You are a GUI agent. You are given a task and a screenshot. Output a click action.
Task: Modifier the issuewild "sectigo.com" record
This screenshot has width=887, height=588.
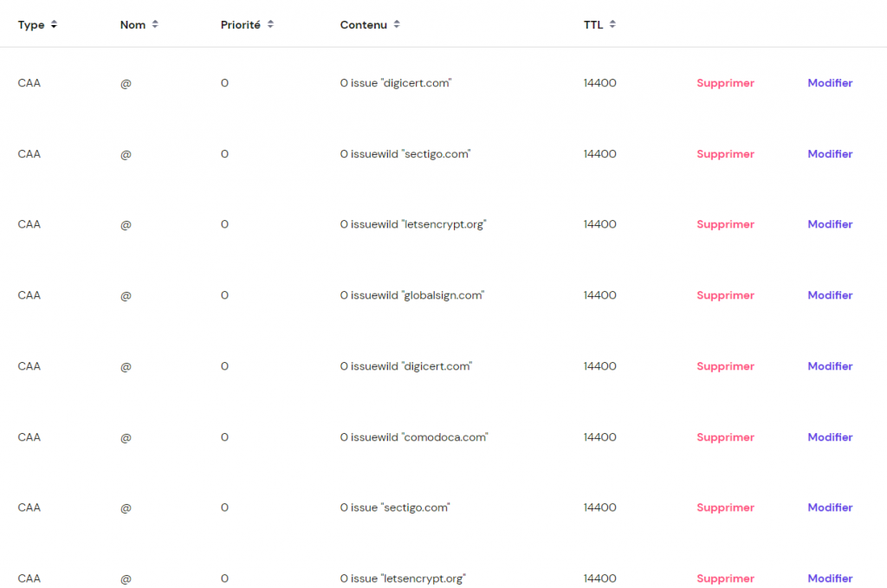coord(830,154)
